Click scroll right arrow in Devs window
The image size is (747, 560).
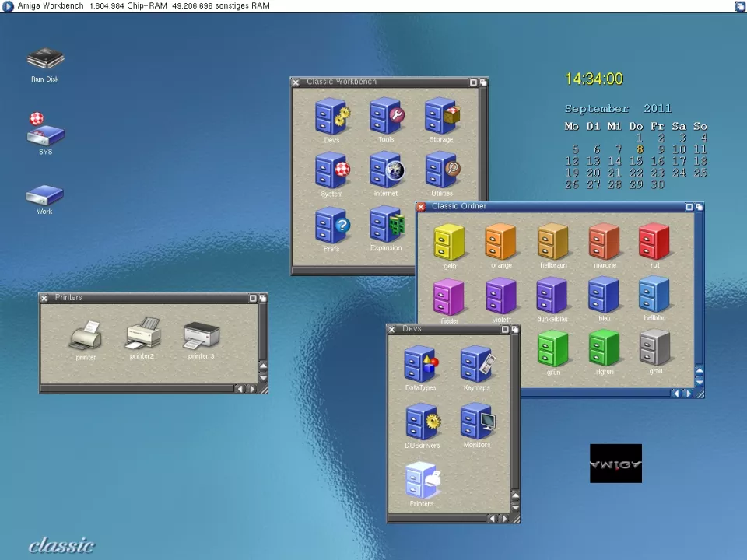pos(503,519)
